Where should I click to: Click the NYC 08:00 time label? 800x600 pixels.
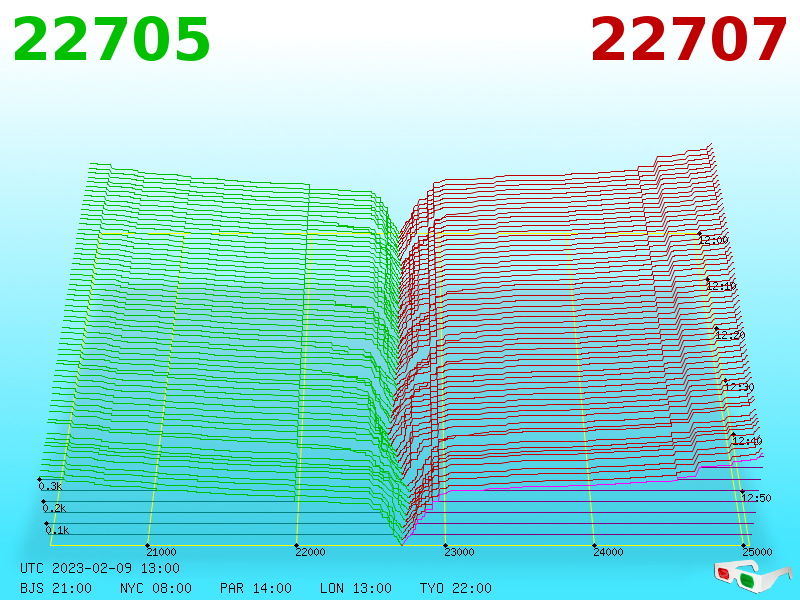pos(156,588)
